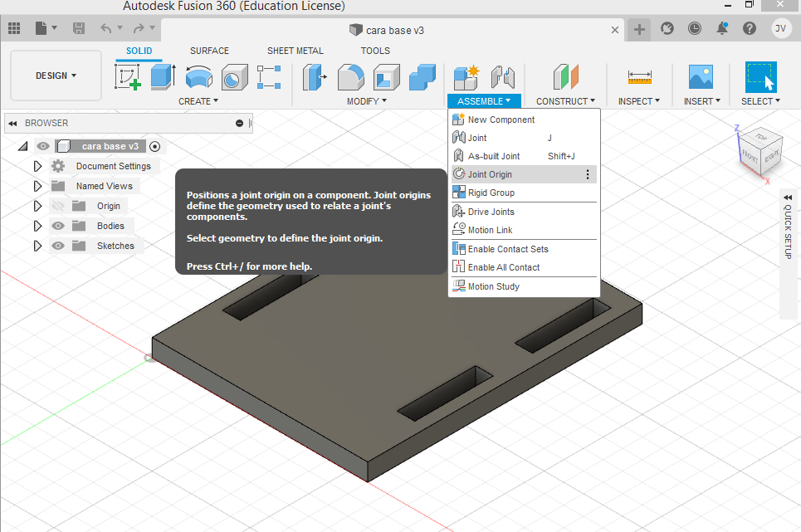Select the Press Pull tool

tap(315, 77)
